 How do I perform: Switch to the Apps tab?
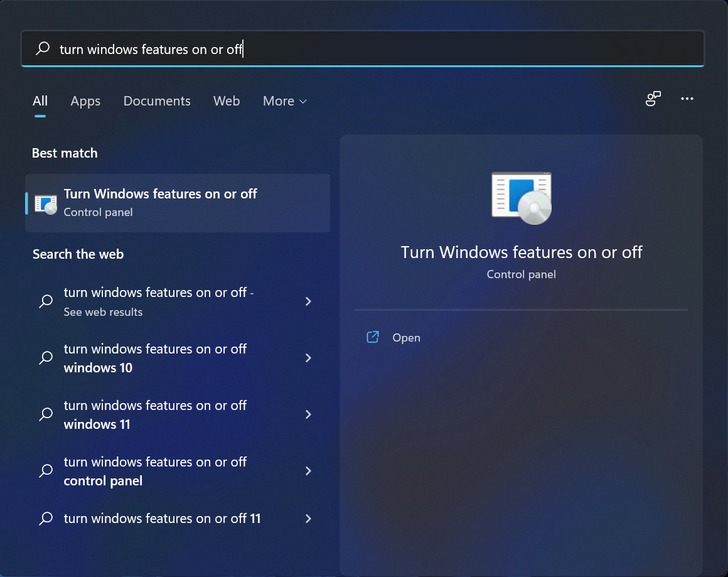click(85, 101)
